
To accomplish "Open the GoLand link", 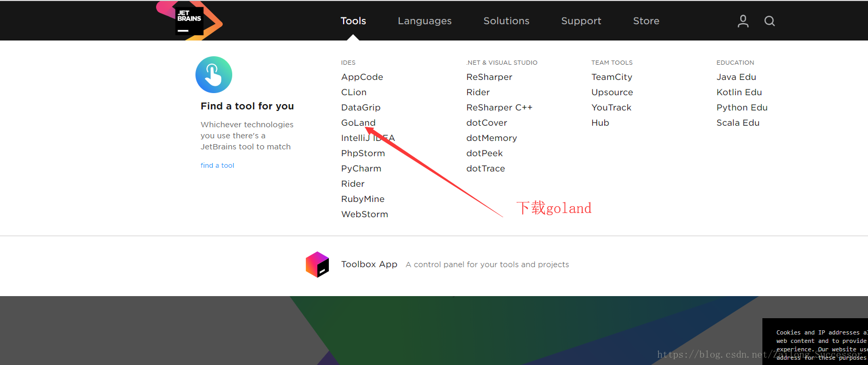I will pyautogui.click(x=358, y=123).
